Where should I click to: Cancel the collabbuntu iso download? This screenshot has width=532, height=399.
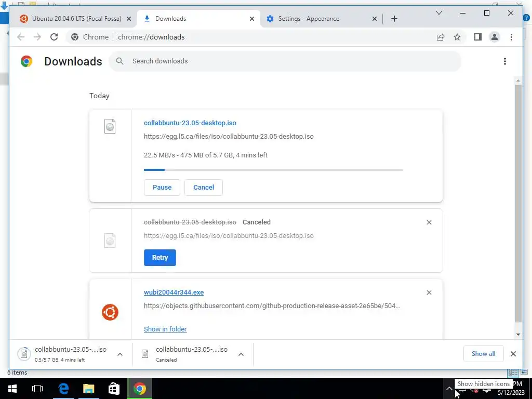204,187
